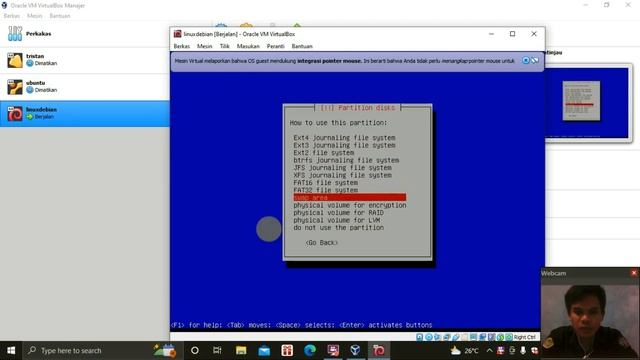The width and height of the screenshot is (640, 360).
Task: Click the Right Ctrl host key label
Action: (x=524, y=337)
